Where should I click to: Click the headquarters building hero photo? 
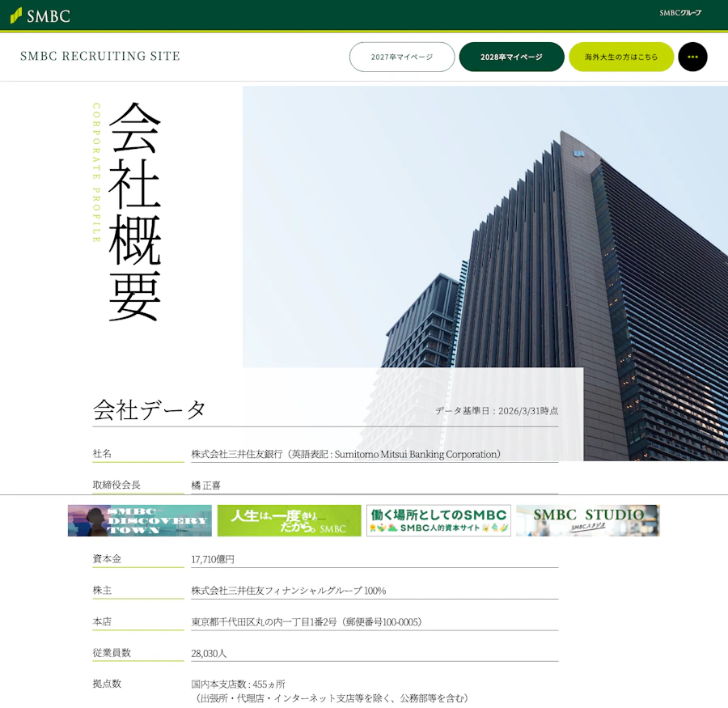click(x=485, y=273)
